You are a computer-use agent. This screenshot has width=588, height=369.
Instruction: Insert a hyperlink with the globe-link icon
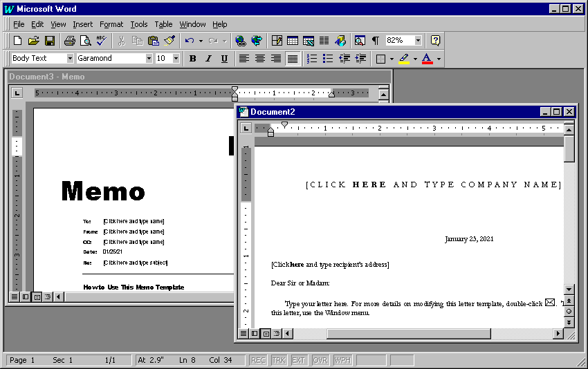coord(240,41)
